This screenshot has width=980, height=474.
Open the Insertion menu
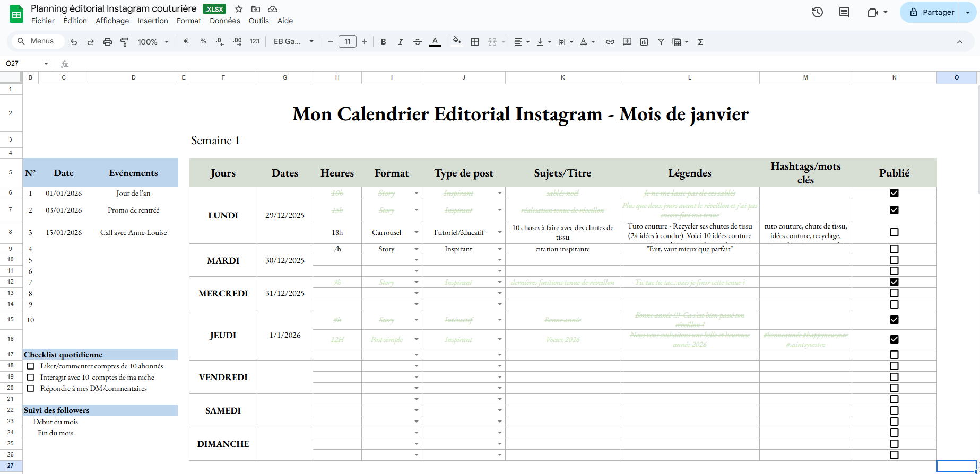click(x=152, y=21)
